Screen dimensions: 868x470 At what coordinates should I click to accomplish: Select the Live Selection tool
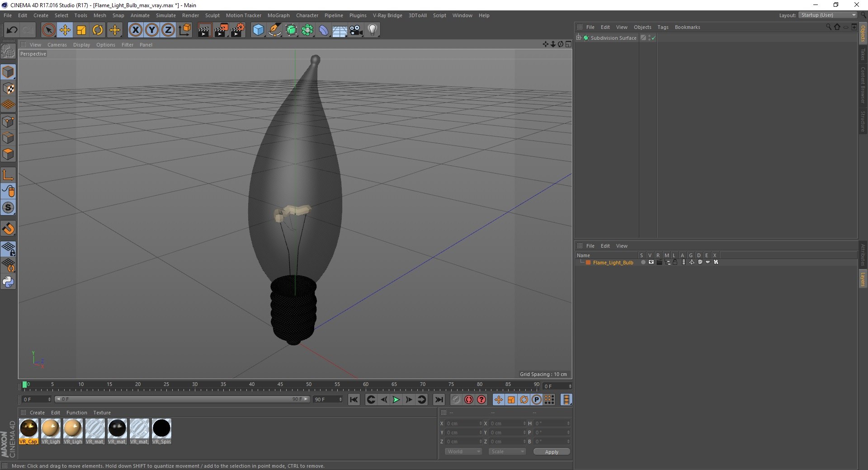click(48, 30)
